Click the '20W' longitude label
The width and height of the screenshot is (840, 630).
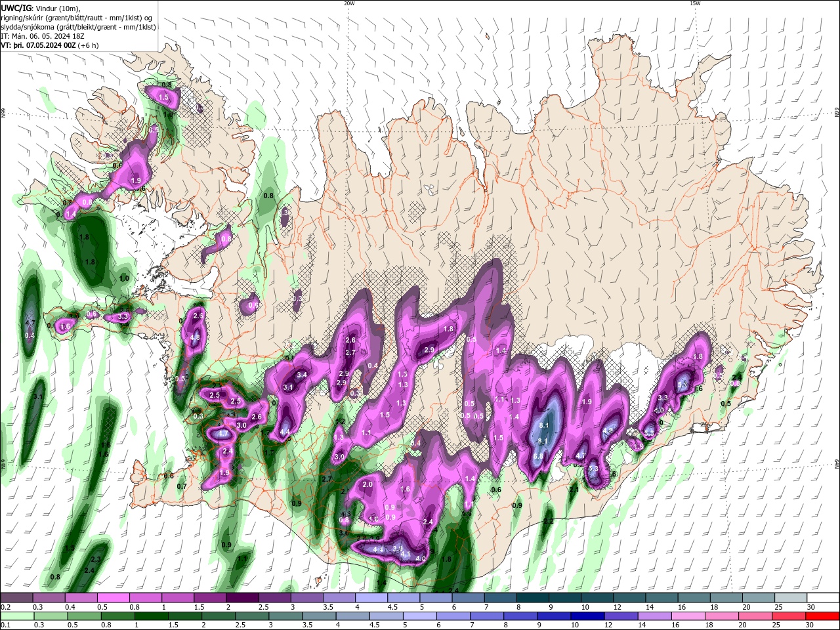[349, 3]
